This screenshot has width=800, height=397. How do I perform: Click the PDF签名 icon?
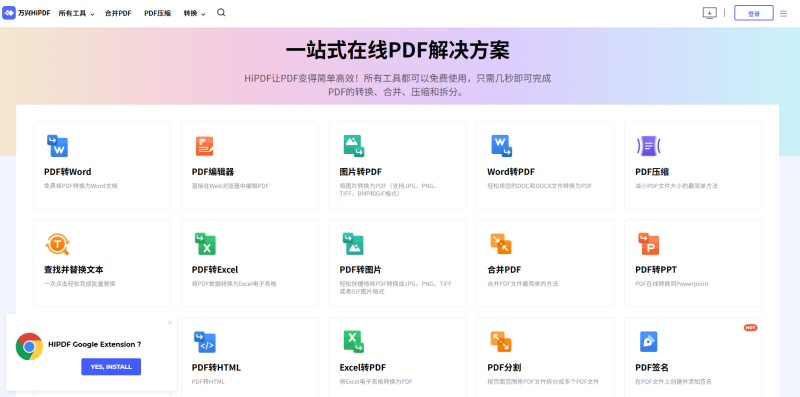click(x=648, y=342)
